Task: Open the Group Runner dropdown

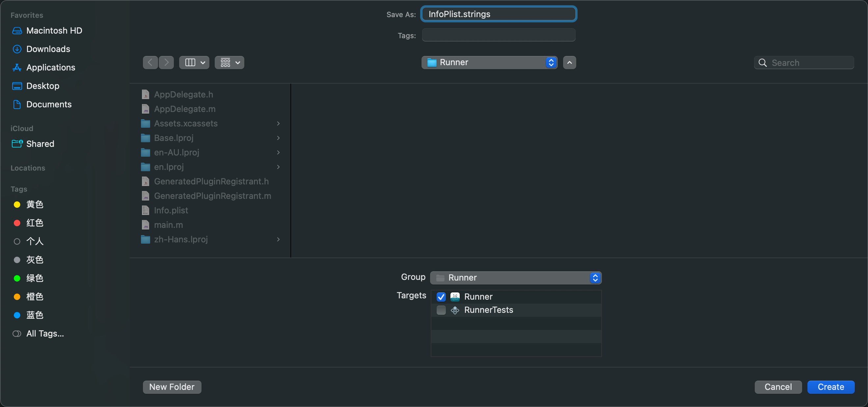Action: pyautogui.click(x=516, y=278)
